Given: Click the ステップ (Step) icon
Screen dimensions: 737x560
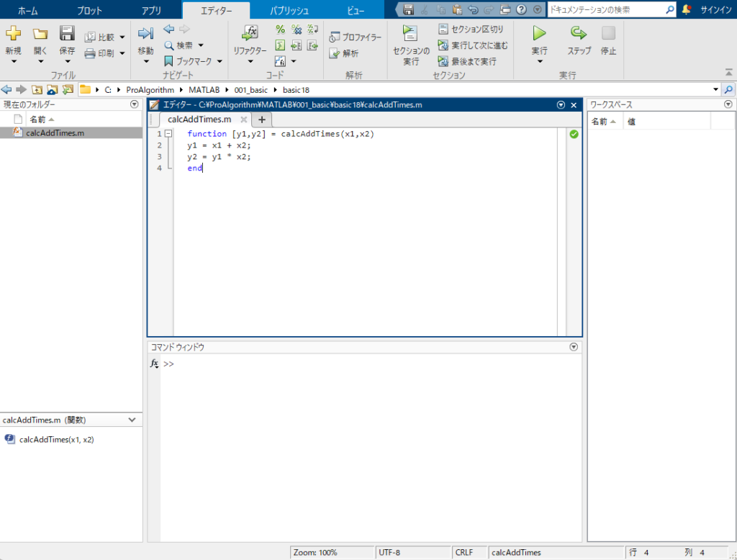Looking at the screenshot, I should click(579, 33).
